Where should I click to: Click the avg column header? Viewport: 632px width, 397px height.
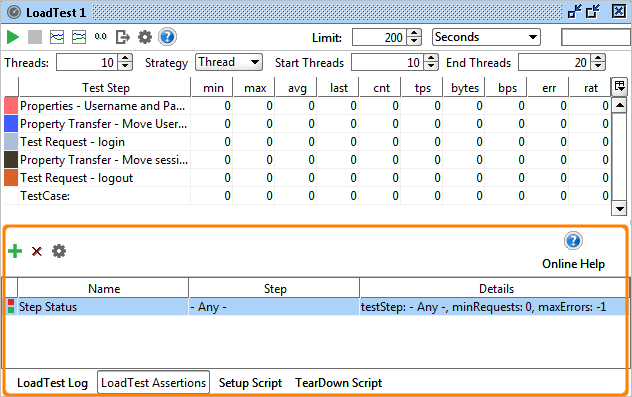point(297,87)
